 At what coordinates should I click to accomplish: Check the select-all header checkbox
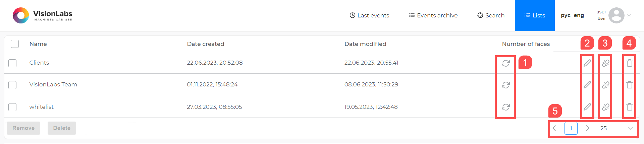[x=15, y=44]
